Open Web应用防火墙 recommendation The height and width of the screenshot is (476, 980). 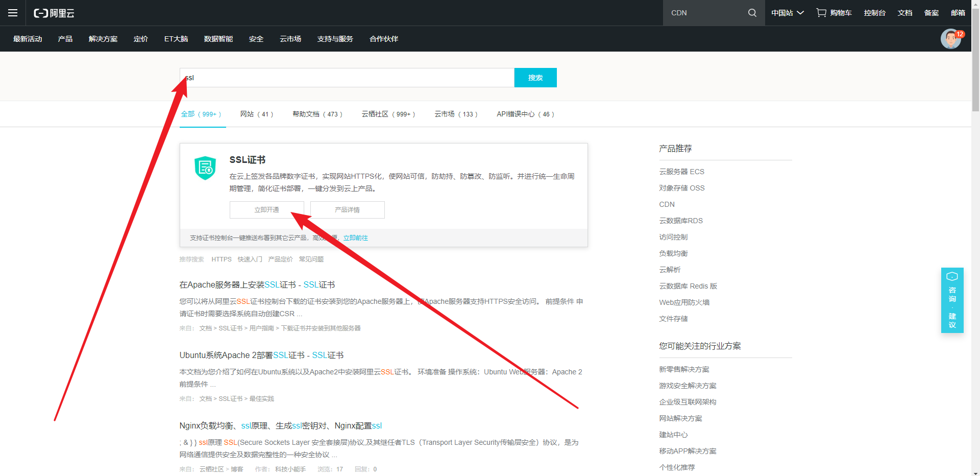(x=684, y=302)
